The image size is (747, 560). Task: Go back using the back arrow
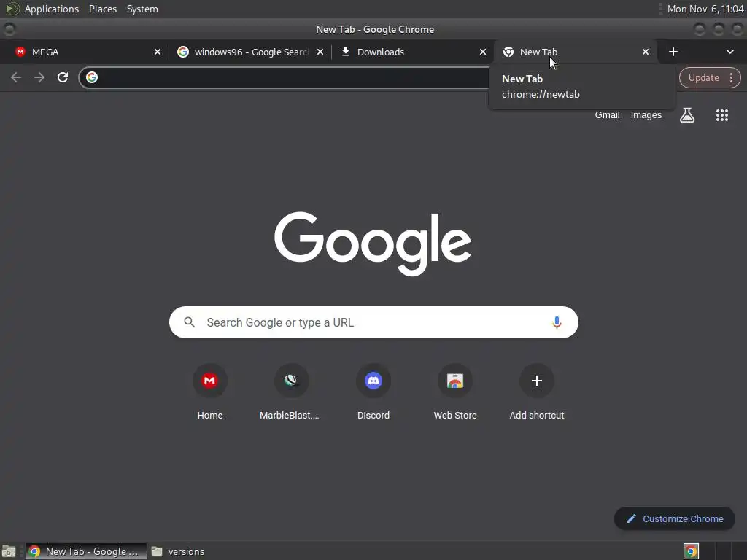pos(16,77)
